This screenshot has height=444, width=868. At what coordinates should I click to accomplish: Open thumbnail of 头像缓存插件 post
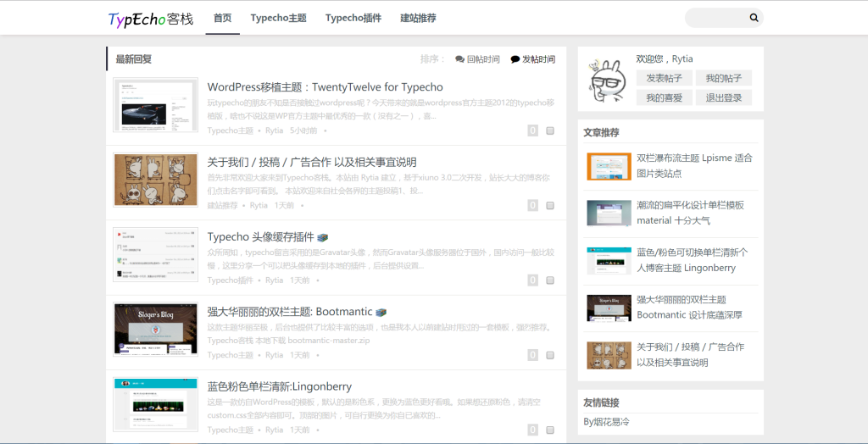[x=156, y=255]
